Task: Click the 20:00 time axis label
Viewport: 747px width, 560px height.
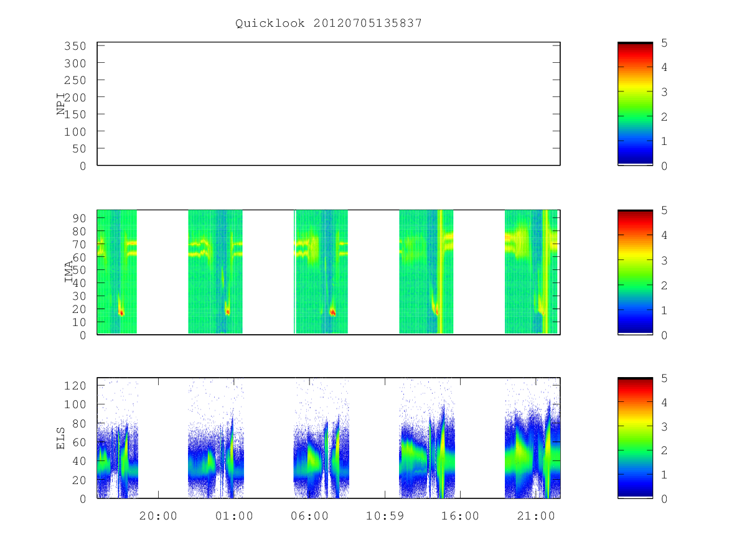Action: tap(158, 516)
